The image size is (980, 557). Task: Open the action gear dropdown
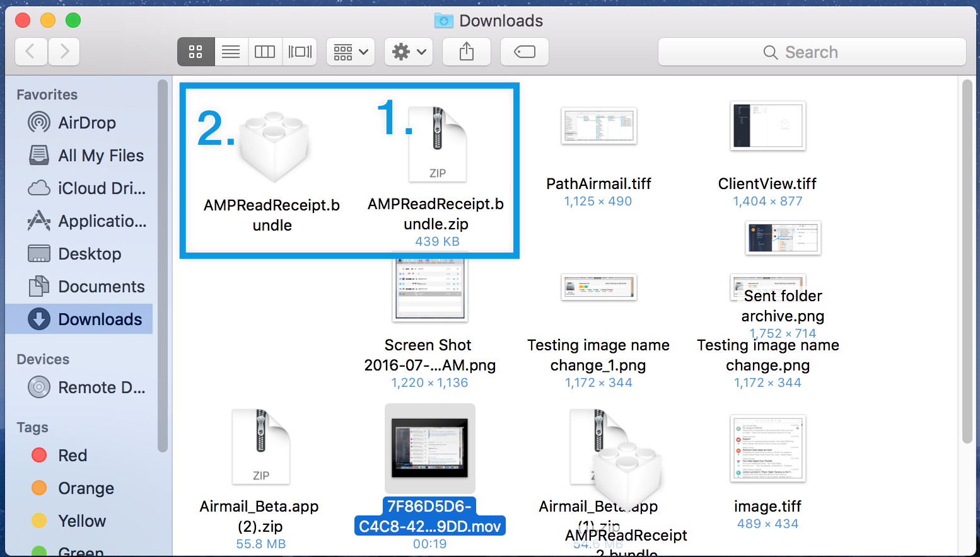(x=408, y=52)
